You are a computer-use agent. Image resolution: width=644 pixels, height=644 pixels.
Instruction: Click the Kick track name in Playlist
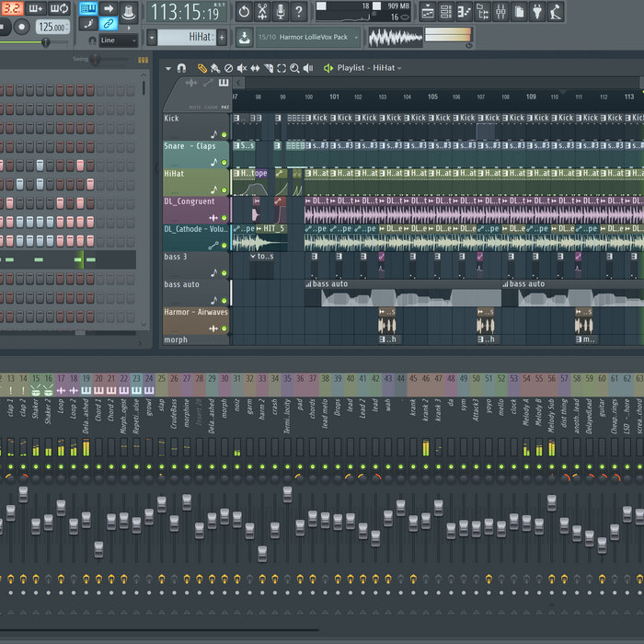pyautogui.click(x=171, y=119)
